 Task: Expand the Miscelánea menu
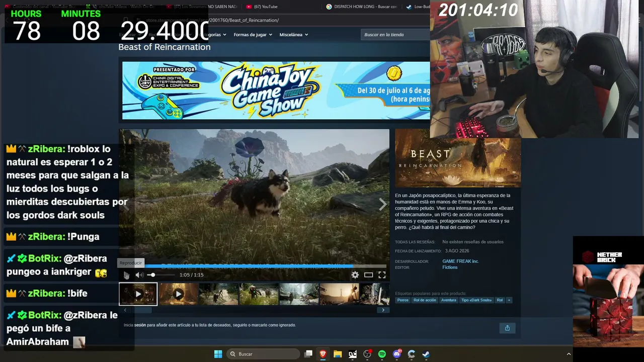click(294, 35)
